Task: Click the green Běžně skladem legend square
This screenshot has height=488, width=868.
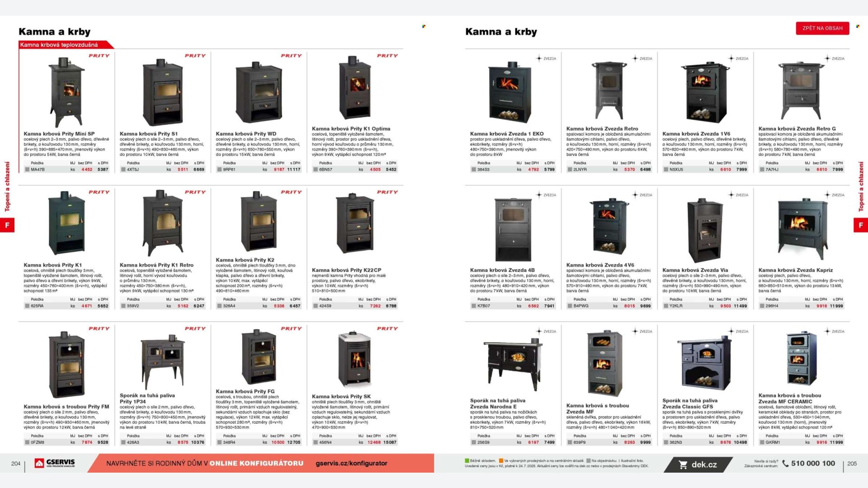Action: (x=467, y=461)
